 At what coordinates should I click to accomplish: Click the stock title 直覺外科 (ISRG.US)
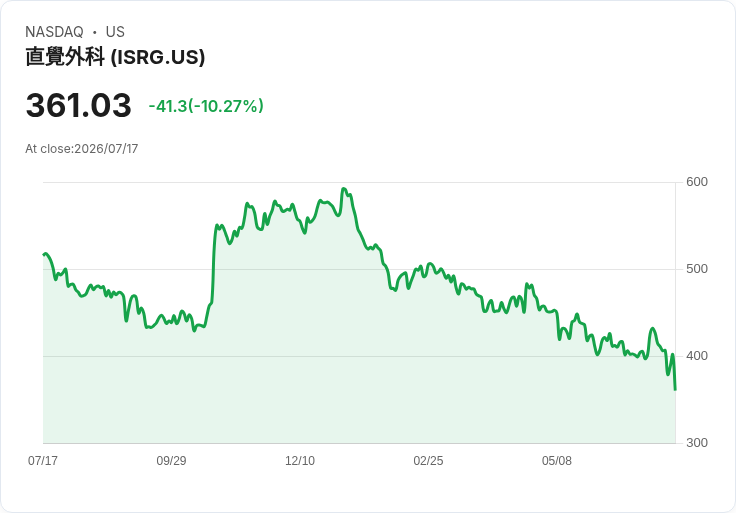tap(115, 57)
